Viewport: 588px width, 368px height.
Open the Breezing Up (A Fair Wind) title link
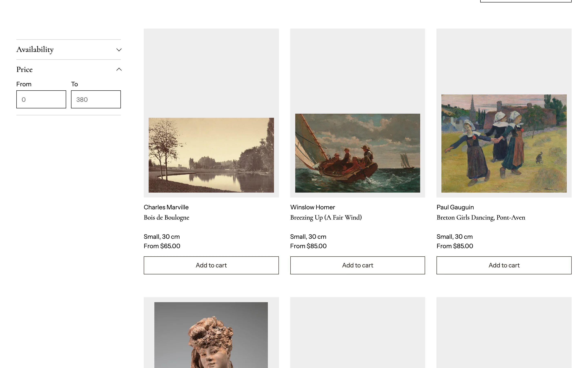[326, 218]
